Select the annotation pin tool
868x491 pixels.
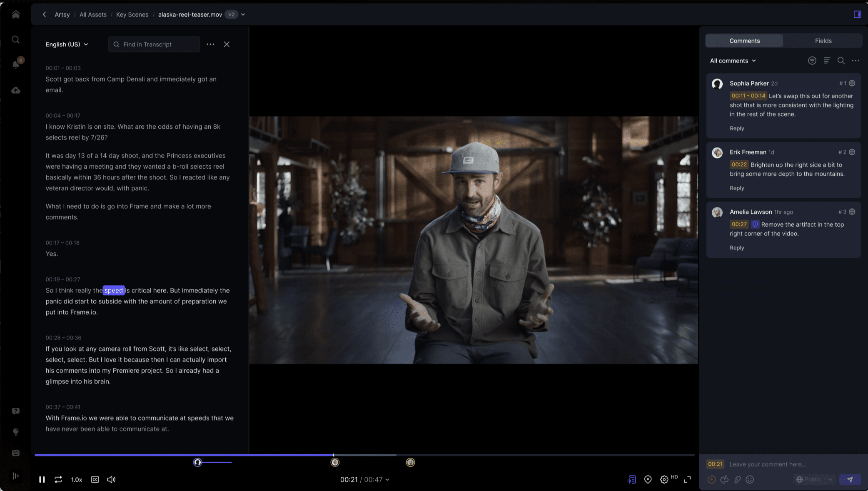point(648,479)
